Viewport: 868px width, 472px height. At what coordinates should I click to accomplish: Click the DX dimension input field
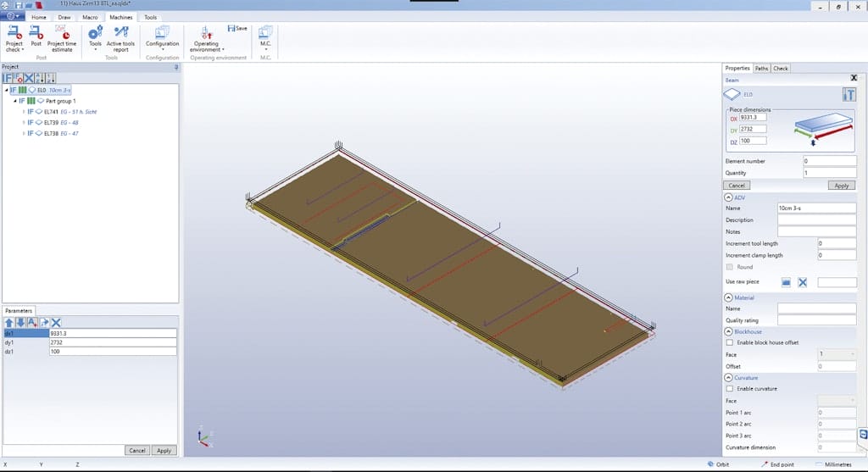pos(753,117)
